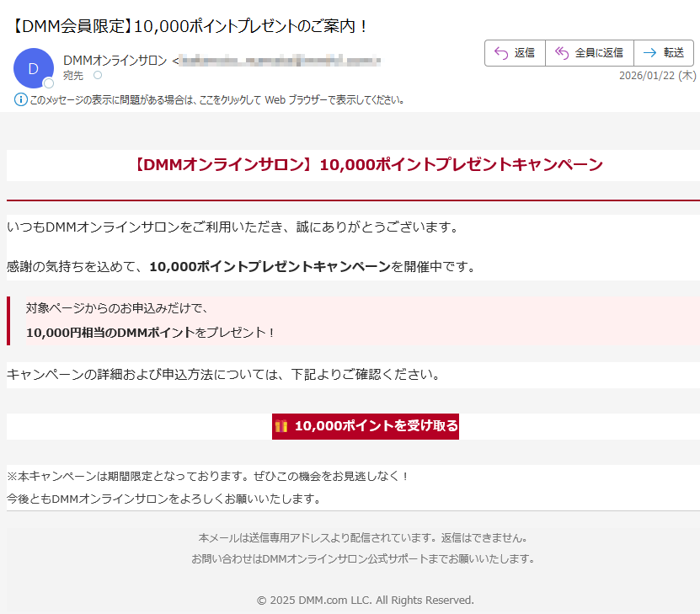Click the reply-all double arrow icon
Image resolution: width=700 pixels, height=614 pixels.
(x=561, y=52)
